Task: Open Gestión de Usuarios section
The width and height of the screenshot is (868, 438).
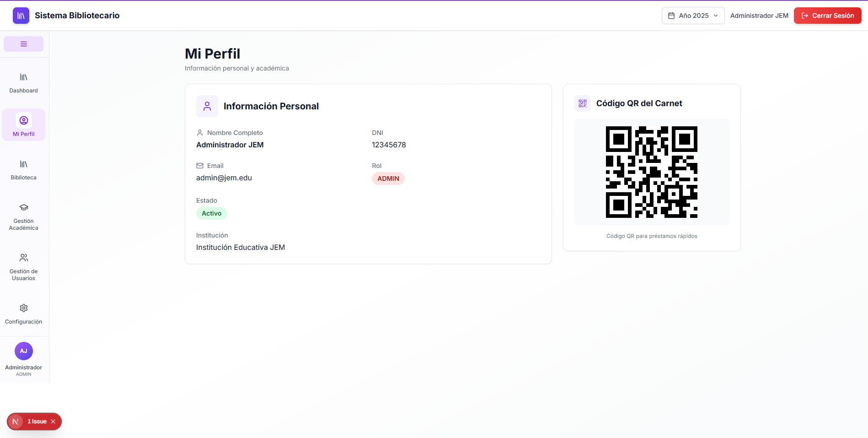Action: pyautogui.click(x=24, y=267)
